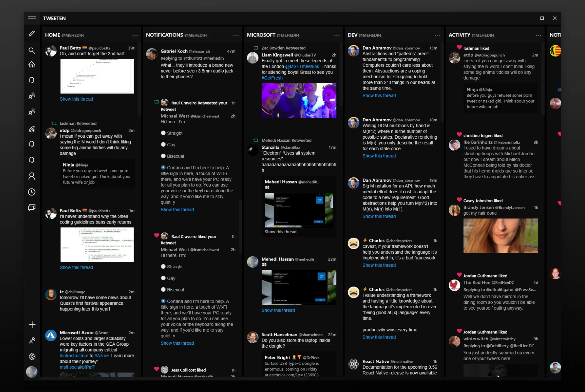The width and height of the screenshot is (585, 392).
Task: Open Microsoft column options menu
Action: point(337,36)
